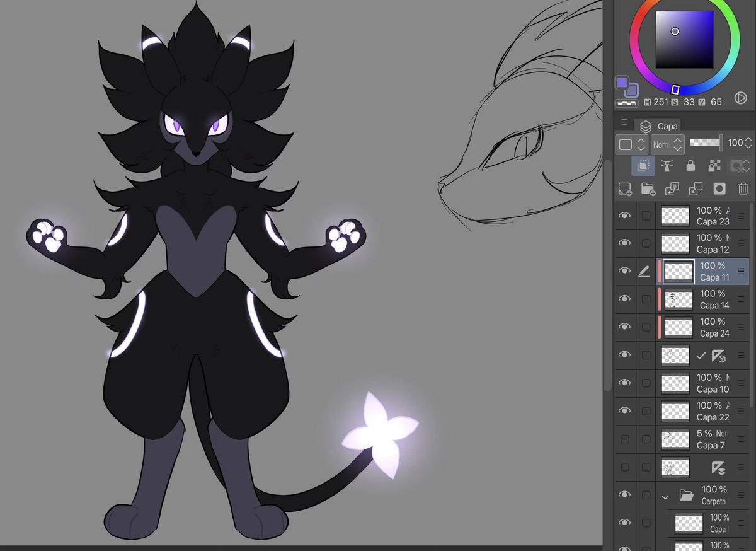Click transfer to lower layer icon
Viewport: 756px width, 551px height.
pyautogui.click(x=672, y=188)
